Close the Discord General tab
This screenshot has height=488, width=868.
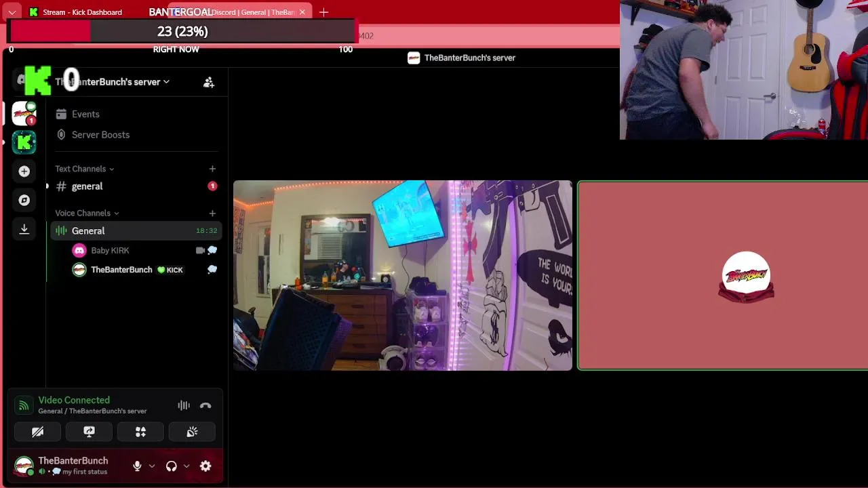[x=302, y=12]
